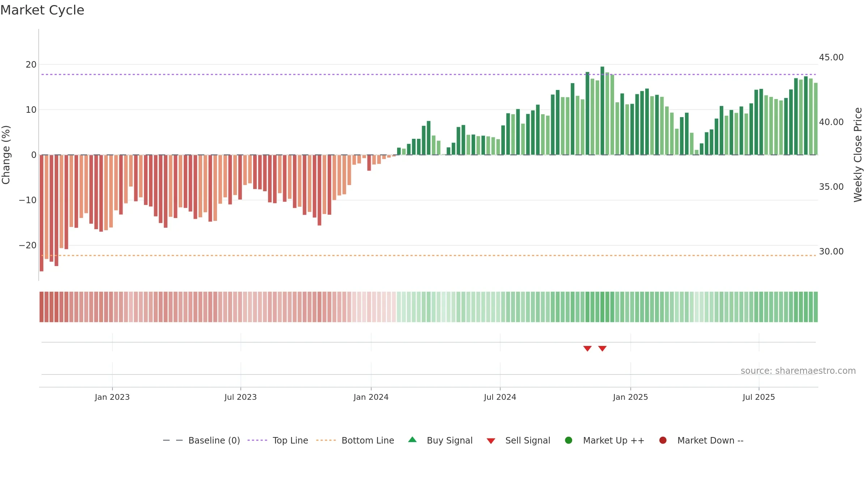Click the dark red Market Down circle icon

click(663, 440)
